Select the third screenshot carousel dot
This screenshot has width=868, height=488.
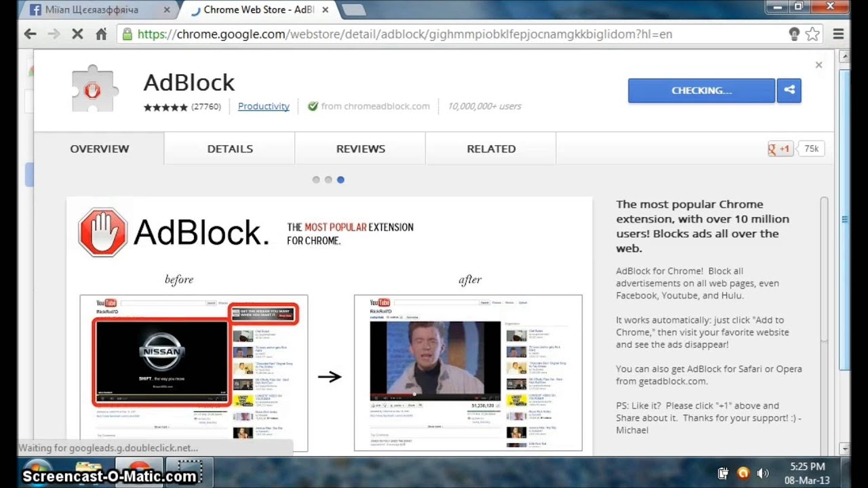coord(340,180)
